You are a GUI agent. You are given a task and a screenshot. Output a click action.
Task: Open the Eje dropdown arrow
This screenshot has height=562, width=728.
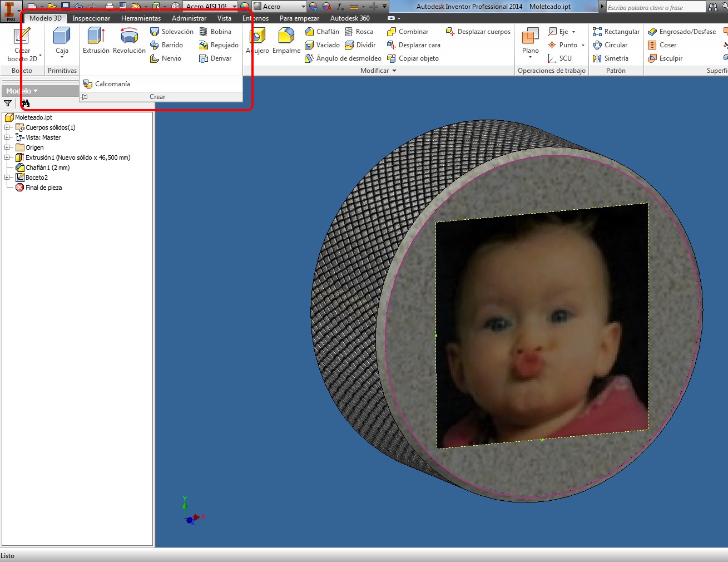tap(573, 32)
